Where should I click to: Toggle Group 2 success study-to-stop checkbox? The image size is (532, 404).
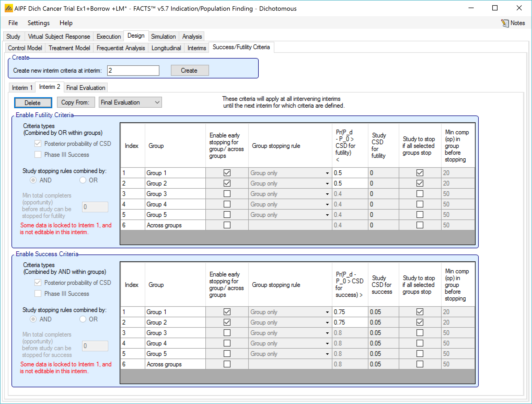pos(420,322)
